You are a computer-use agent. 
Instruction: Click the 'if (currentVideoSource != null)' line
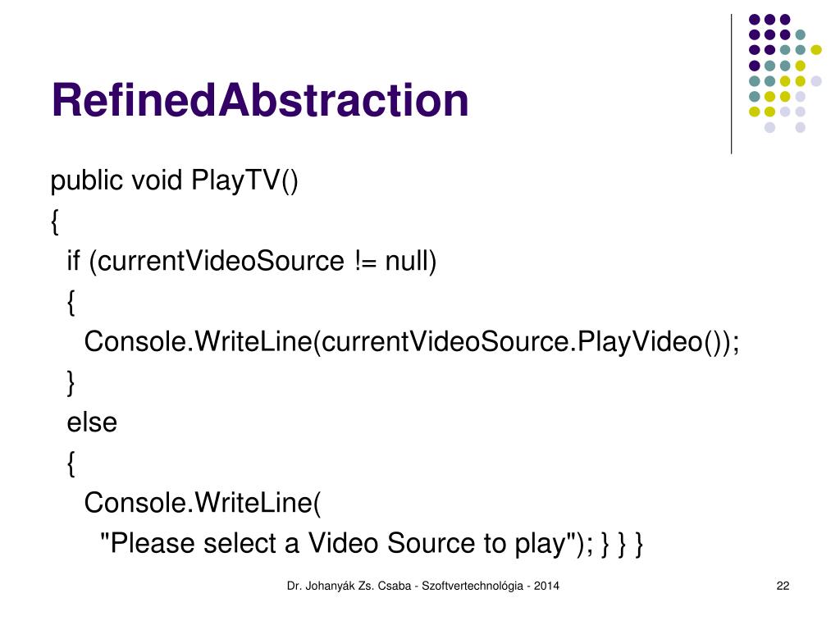pyautogui.click(x=252, y=262)
